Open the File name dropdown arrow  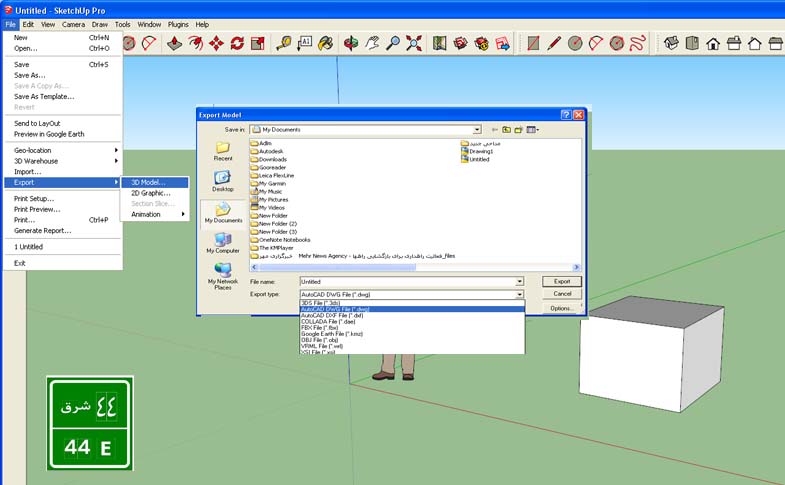pos(520,282)
